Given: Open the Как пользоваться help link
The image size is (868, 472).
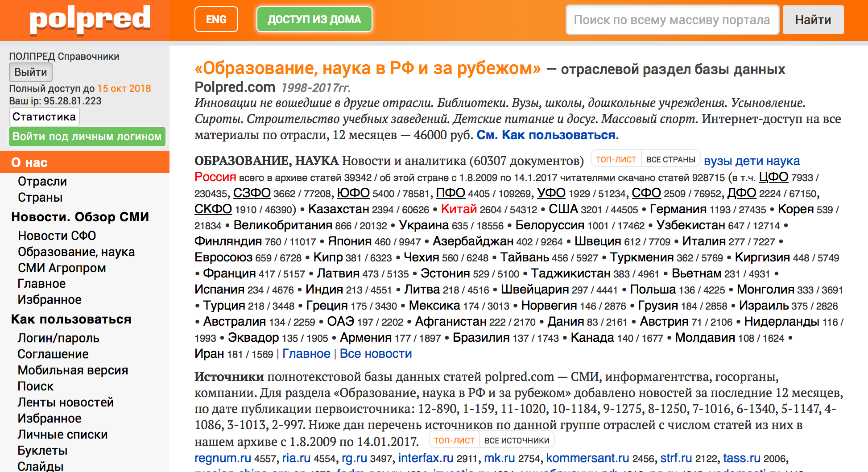Looking at the screenshot, I should point(547,135).
